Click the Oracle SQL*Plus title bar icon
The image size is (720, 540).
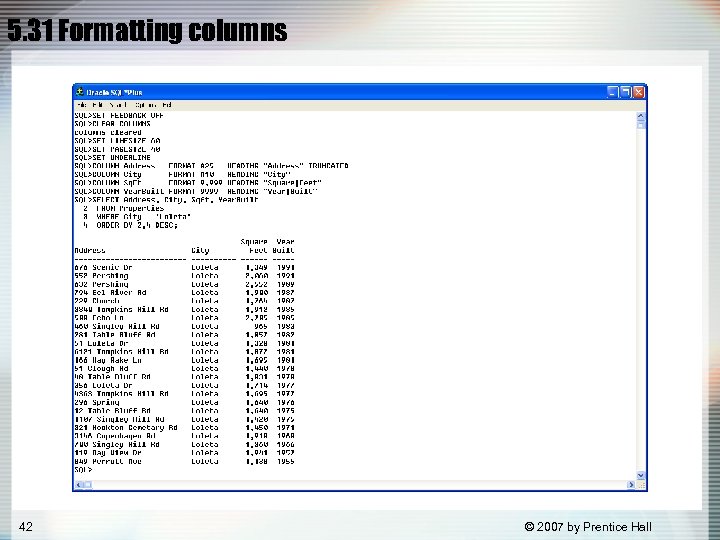pos(79,92)
